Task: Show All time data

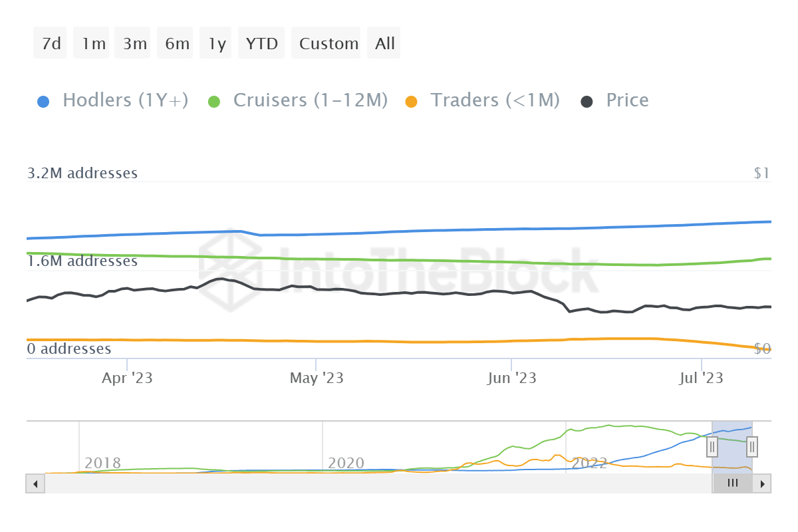Action: click(x=384, y=44)
